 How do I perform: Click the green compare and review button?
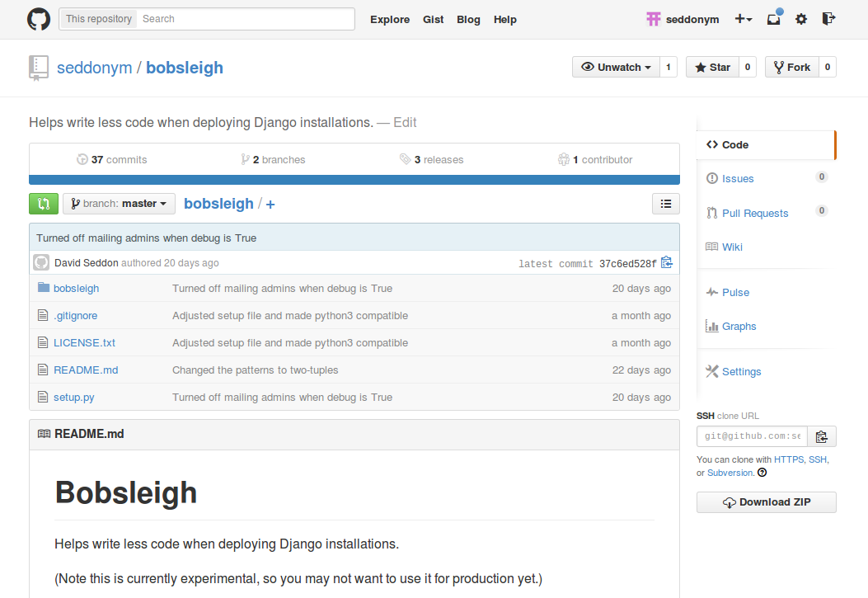coord(43,204)
